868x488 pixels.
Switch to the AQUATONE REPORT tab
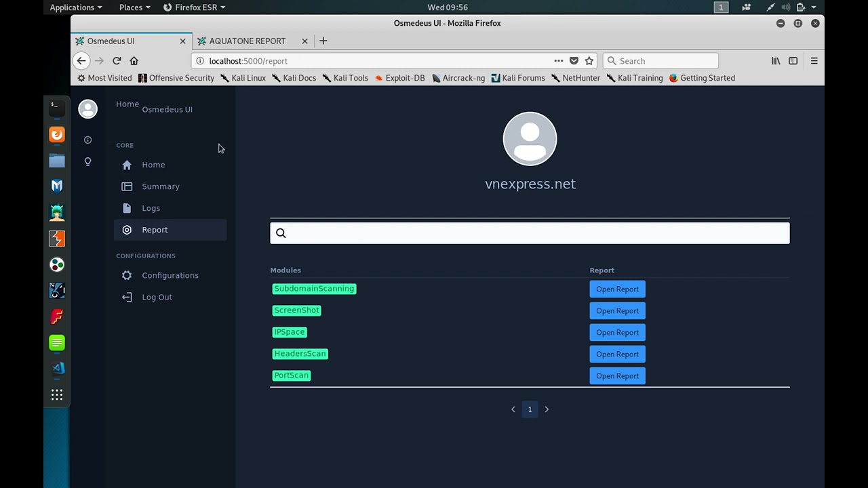(253, 41)
